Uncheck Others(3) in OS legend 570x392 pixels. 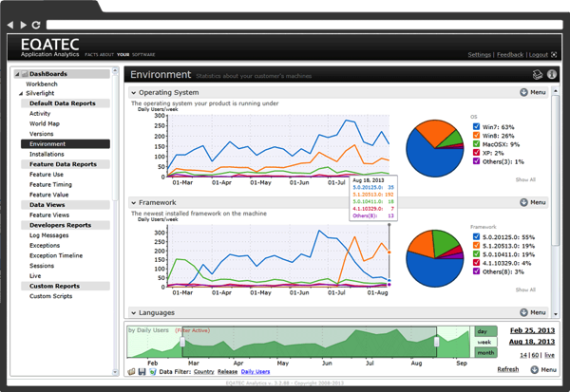tap(476, 161)
